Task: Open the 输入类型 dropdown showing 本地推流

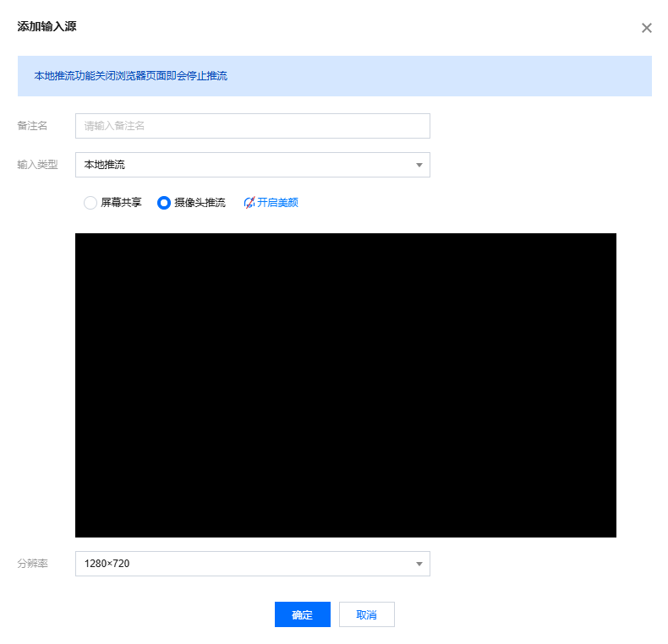Action: tap(253, 165)
